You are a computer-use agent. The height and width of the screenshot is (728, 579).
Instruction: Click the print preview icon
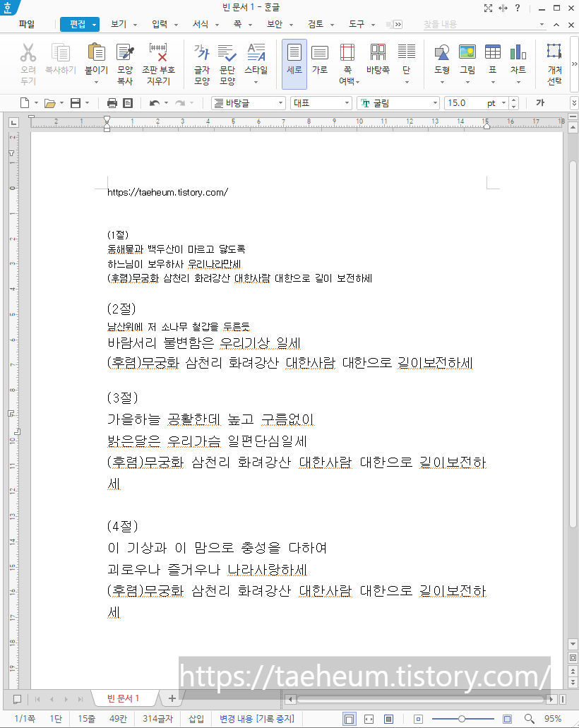[x=128, y=103]
